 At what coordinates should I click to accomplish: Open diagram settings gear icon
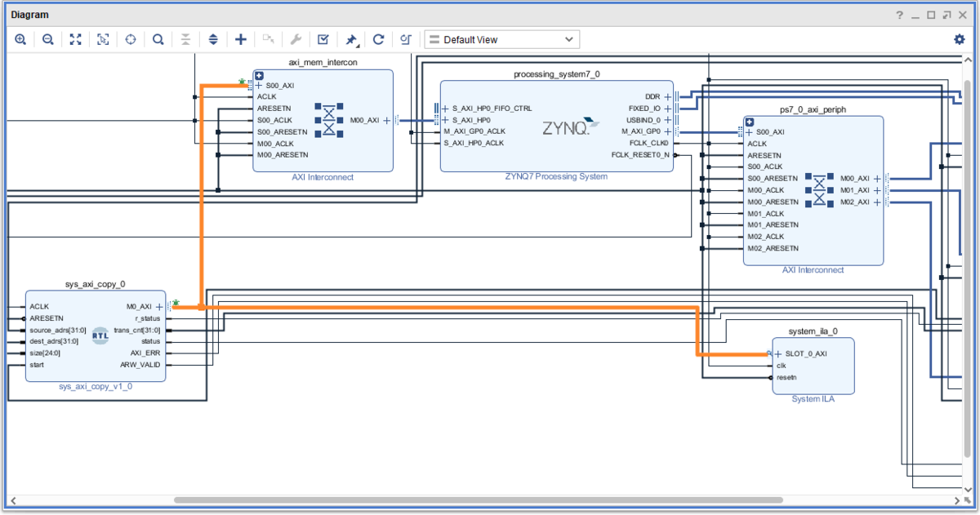coord(960,39)
